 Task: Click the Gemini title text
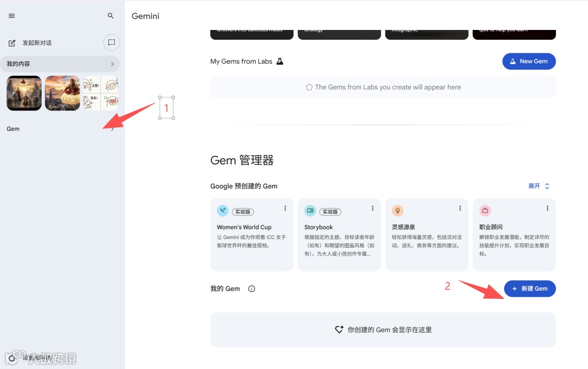point(145,16)
